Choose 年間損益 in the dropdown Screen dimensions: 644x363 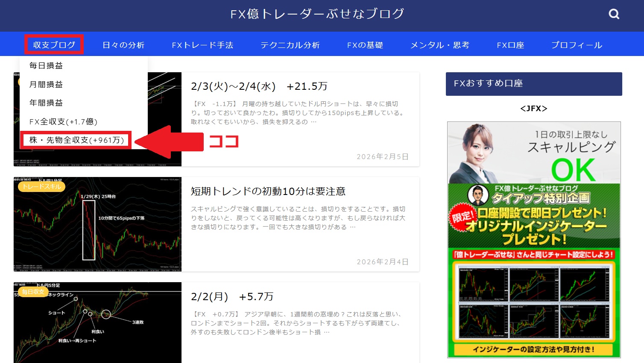pyautogui.click(x=46, y=103)
